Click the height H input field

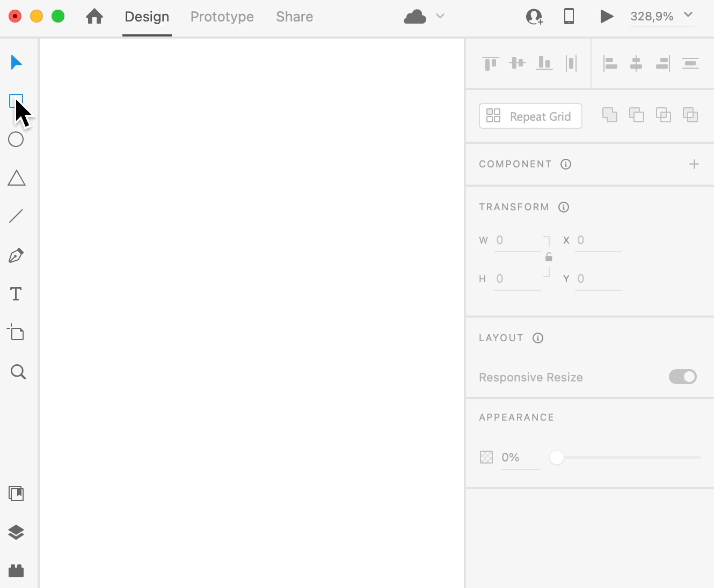518,280
